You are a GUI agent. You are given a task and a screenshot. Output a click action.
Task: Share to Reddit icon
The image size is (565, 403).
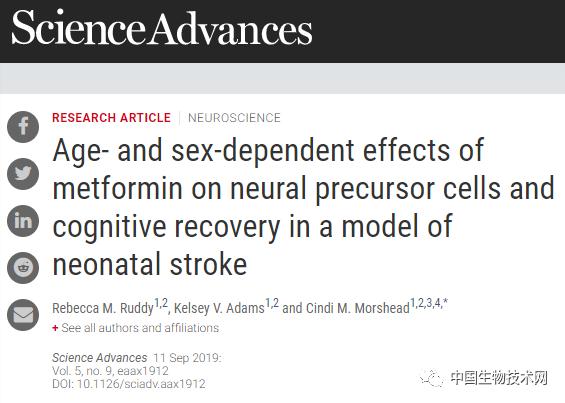23,268
